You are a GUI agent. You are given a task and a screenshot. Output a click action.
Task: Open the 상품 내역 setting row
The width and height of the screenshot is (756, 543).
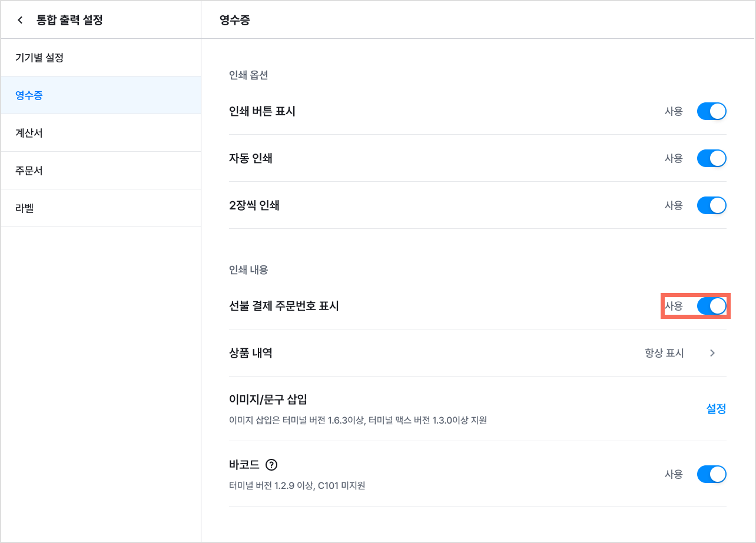pyautogui.click(x=478, y=353)
